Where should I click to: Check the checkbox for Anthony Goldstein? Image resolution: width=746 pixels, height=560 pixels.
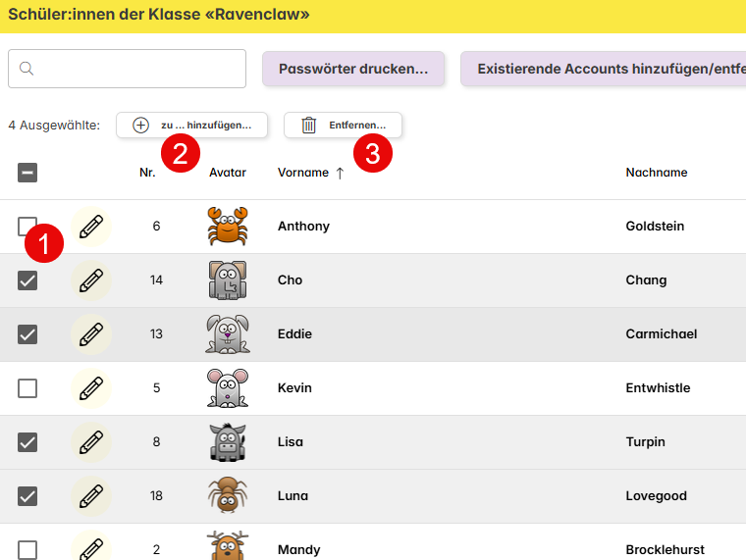27,226
